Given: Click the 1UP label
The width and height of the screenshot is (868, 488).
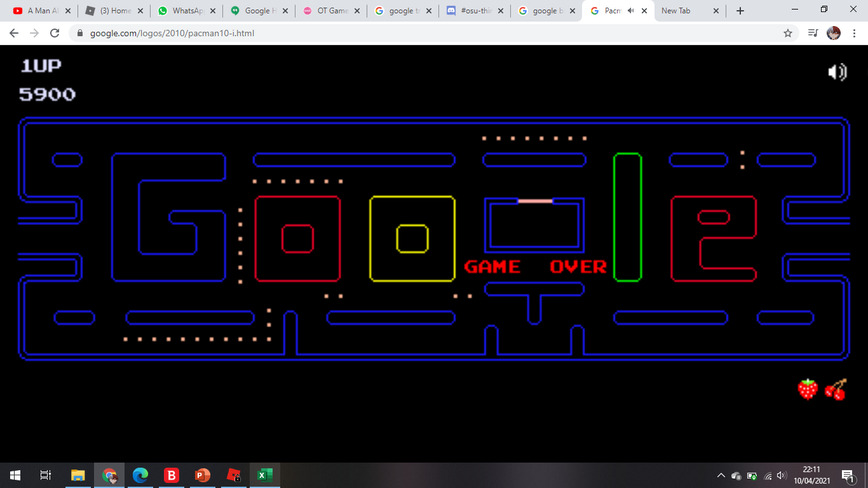Looking at the screenshot, I should coord(41,65).
